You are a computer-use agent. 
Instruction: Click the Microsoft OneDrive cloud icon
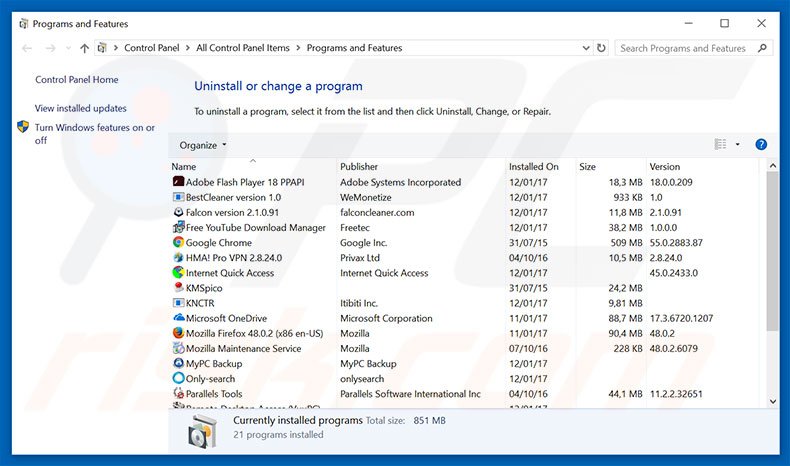point(178,318)
